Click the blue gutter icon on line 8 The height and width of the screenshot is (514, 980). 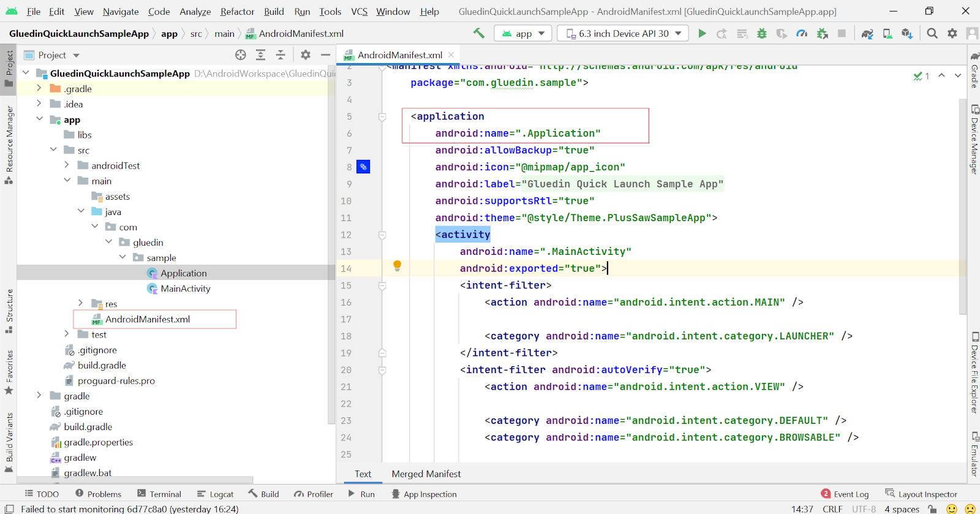click(x=363, y=167)
